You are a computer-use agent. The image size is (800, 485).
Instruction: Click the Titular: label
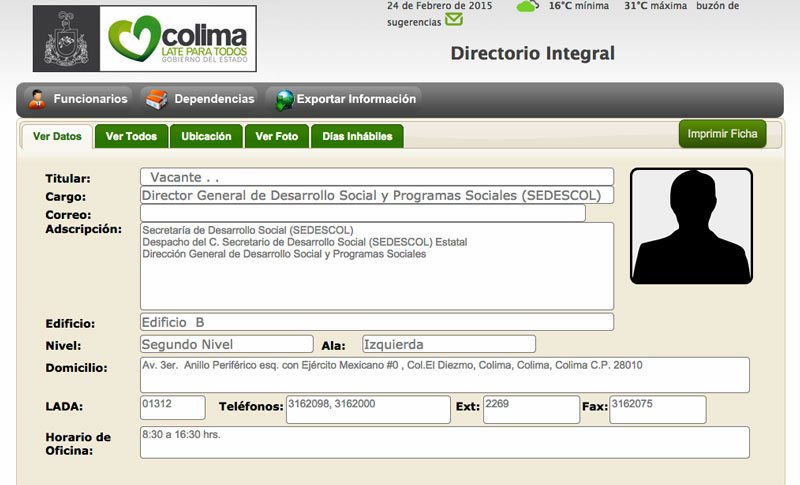tap(68, 178)
